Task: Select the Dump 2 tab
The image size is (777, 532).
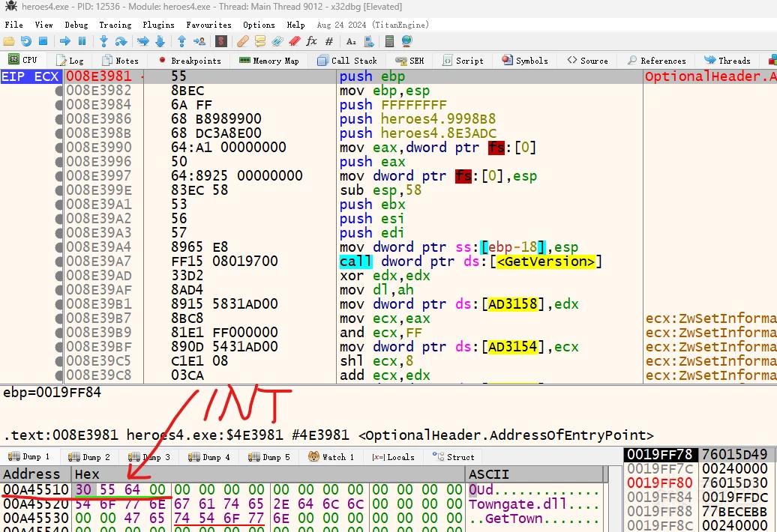Action: (x=90, y=457)
